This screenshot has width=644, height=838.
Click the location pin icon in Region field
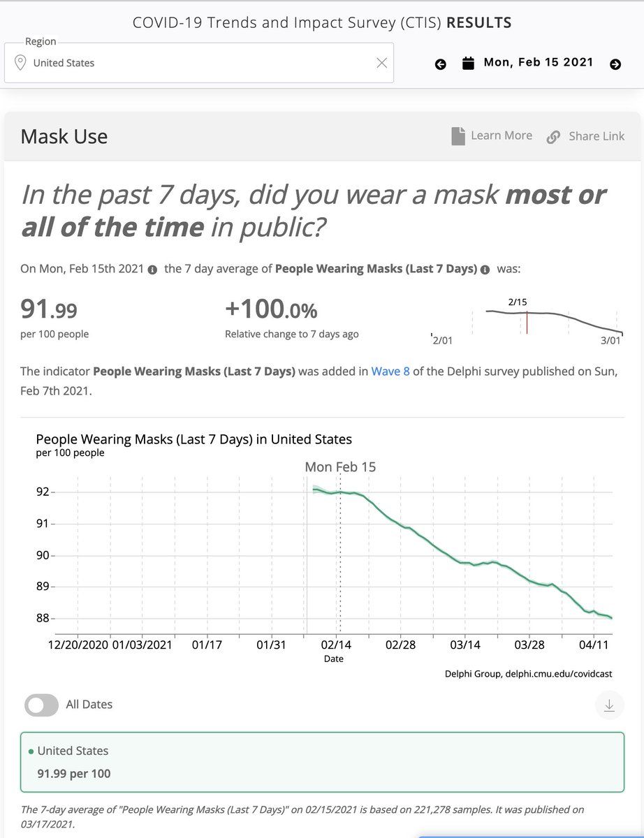tap(20, 63)
